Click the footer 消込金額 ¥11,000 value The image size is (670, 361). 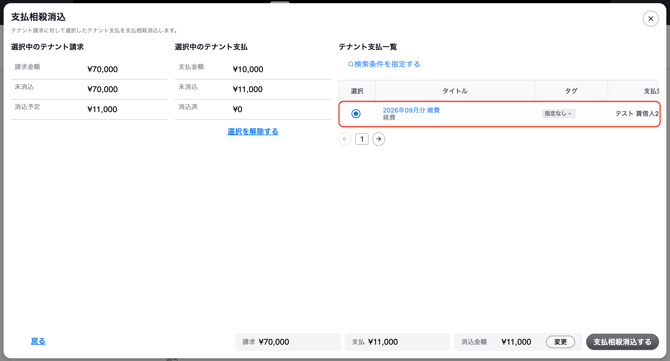(516, 342)
